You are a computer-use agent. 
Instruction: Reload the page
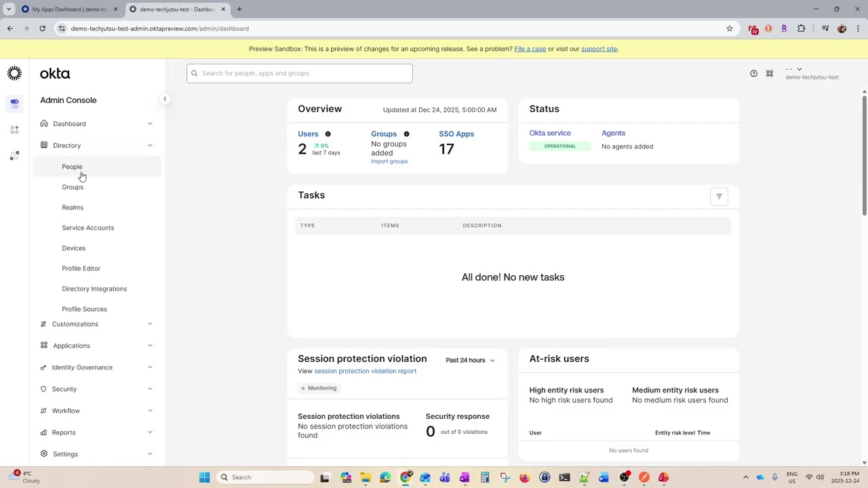(42, 28)
